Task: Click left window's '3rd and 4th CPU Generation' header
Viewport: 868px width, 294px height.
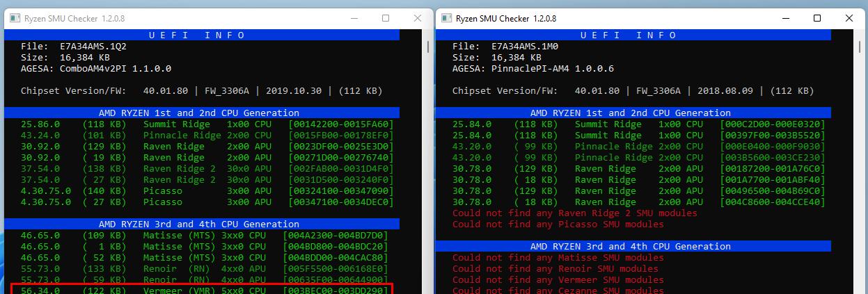Action: pyautogui.click(x=202, y=224)
